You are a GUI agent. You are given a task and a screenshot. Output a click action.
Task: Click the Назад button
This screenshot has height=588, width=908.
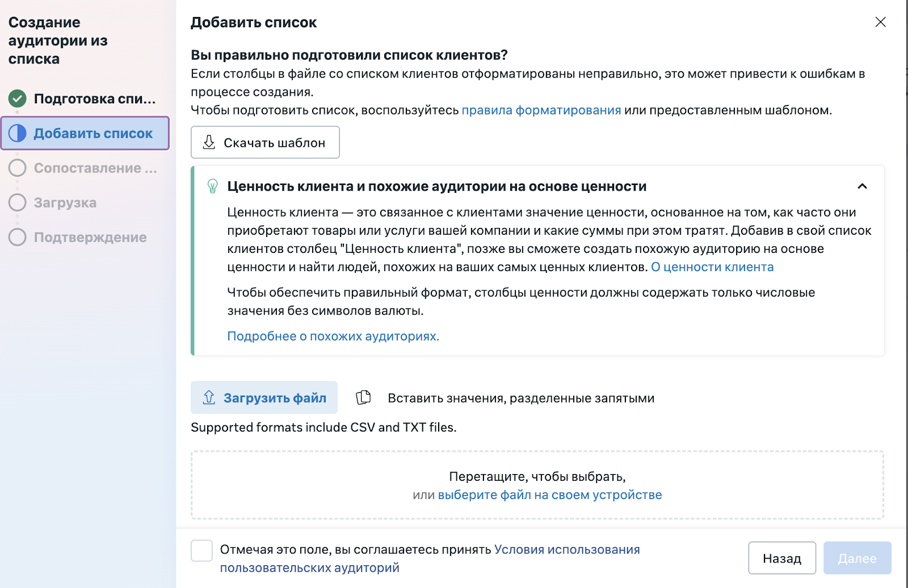pos(782,559)
